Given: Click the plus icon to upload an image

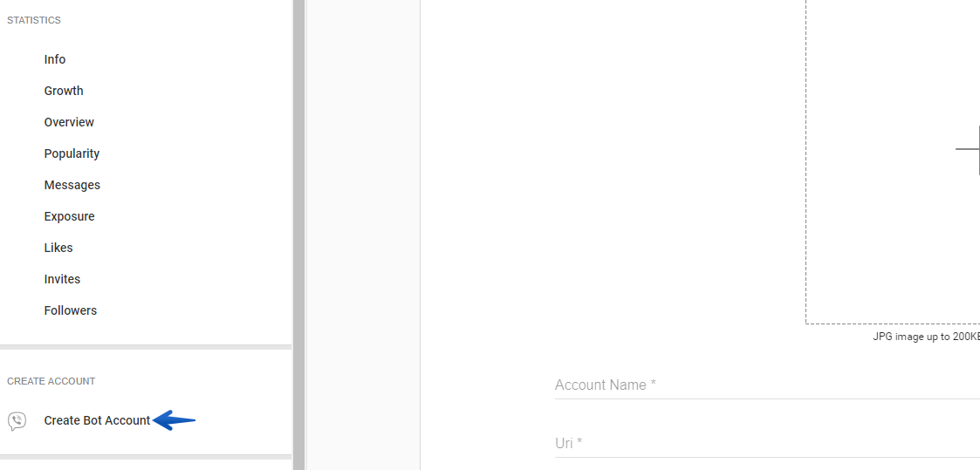Looking at the screenshot, I should pyautogui.click(x=968, y=149).
